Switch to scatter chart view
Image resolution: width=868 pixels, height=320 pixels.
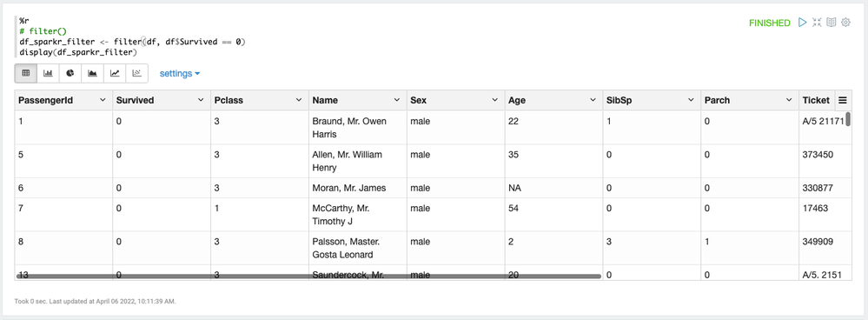pos(136,73)
